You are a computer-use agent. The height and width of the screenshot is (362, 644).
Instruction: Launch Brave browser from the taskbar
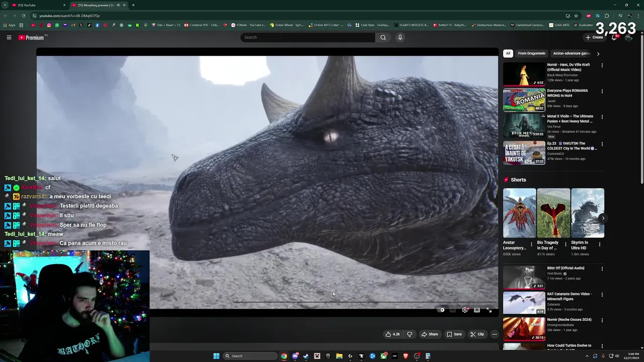(x=406, y=356)
